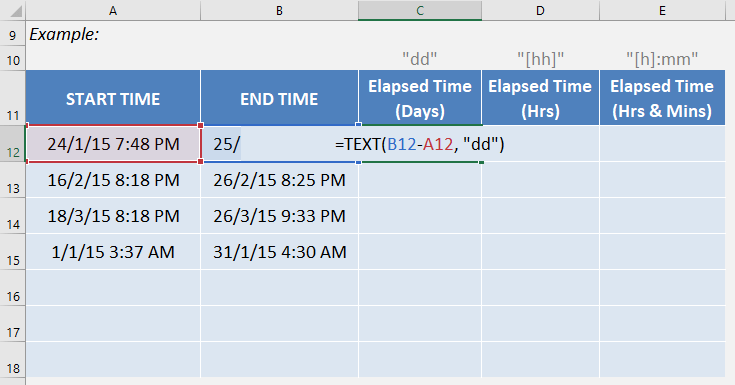Click the Elapsed Time (Days) header
This screenshot has width=735, height=385.
[x=420, y=98]
